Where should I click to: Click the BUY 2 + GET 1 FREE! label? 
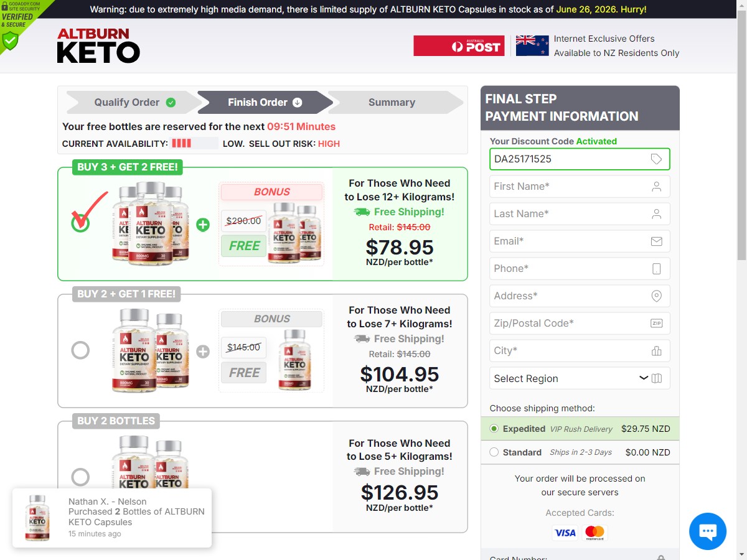[x=126, y=294]
